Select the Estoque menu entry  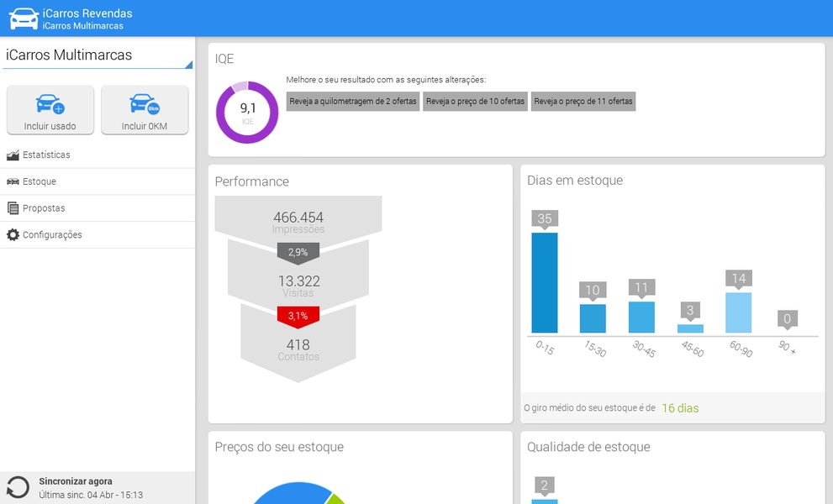click(98, 181)
